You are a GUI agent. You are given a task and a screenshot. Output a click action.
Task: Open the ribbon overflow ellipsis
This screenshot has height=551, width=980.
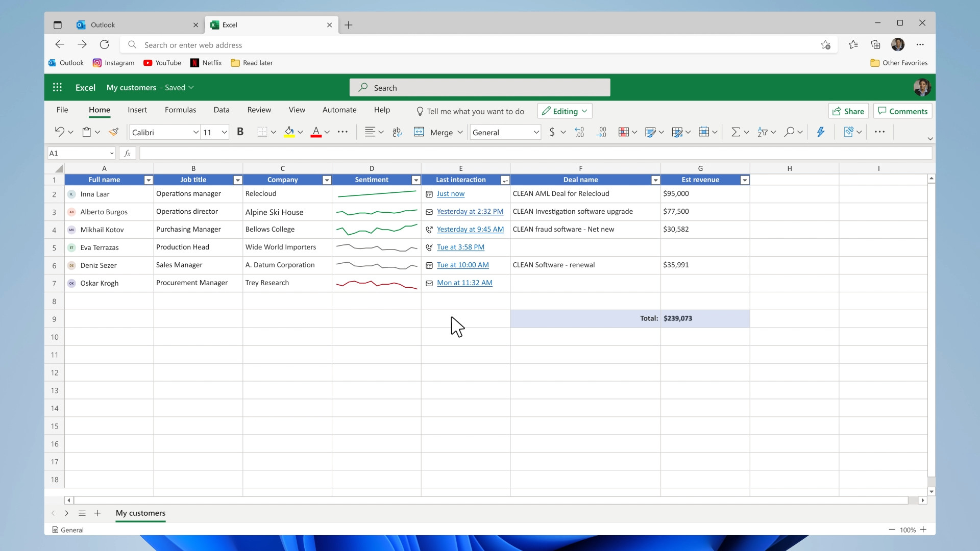(879, 132)
